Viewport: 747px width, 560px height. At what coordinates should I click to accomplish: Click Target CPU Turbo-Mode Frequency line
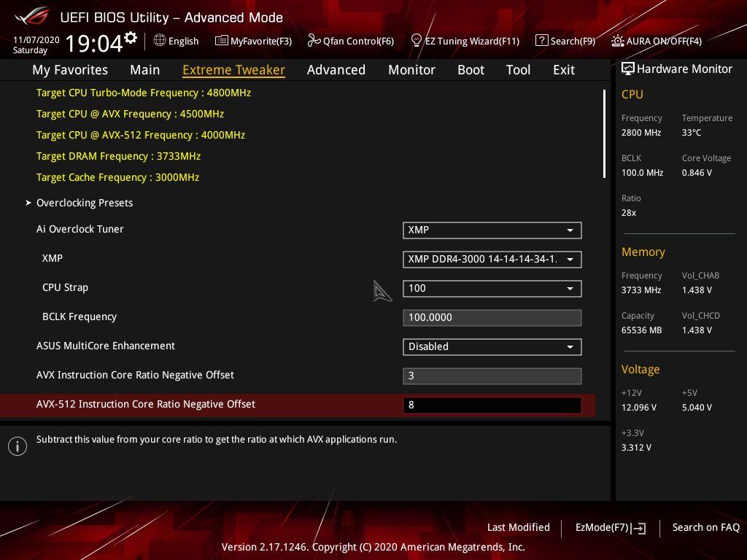[144, 93]
